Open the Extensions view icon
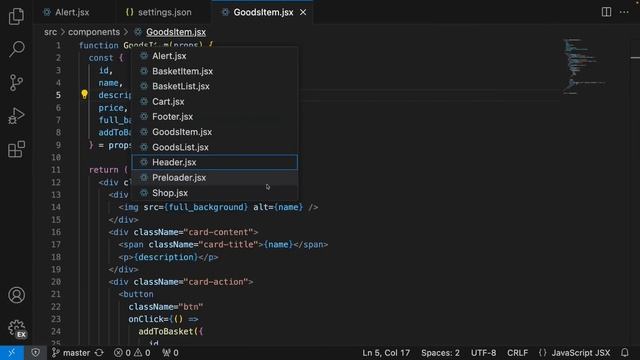The width and height of the screenshot is (640, 360). (x=16, y=149)
